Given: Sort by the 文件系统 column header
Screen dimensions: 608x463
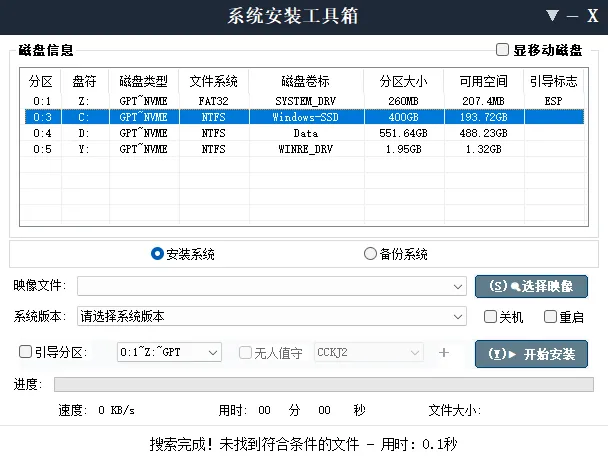Looking at the screenshot, I should (x=214, y=81).
